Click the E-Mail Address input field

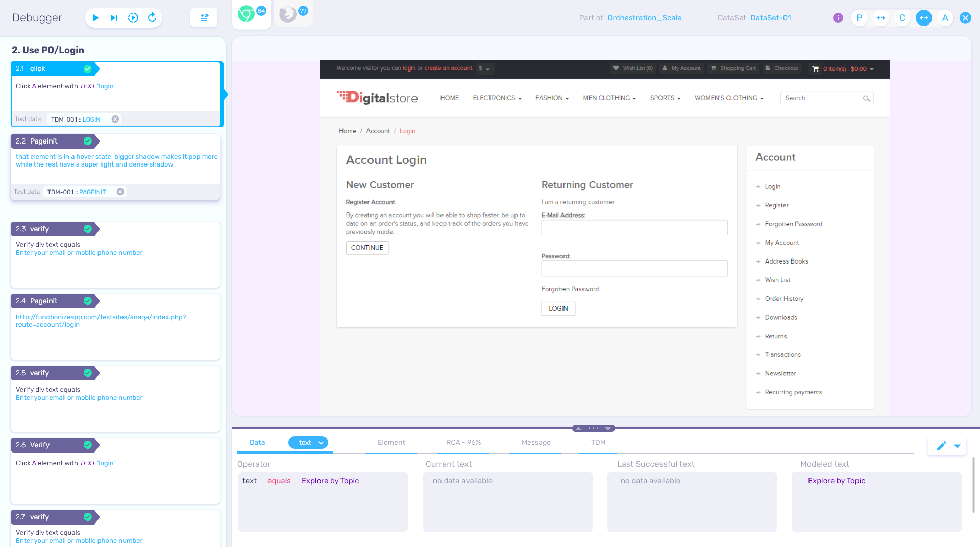point(634,228)
